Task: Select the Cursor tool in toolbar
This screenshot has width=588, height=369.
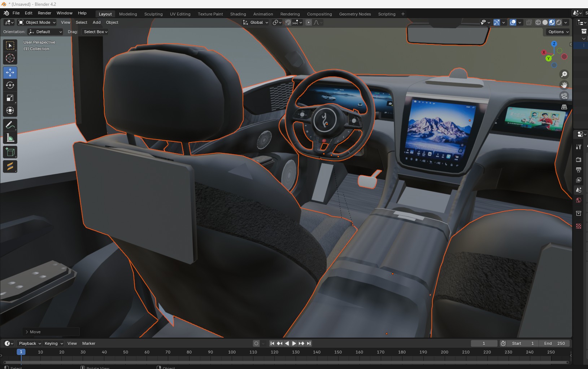Action: click(10, 58)
